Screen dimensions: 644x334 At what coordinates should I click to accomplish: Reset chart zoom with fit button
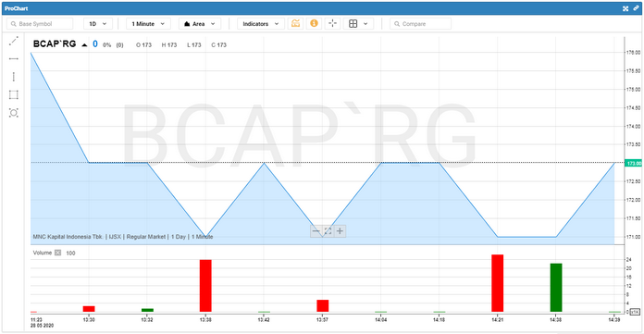coord(328,231)
